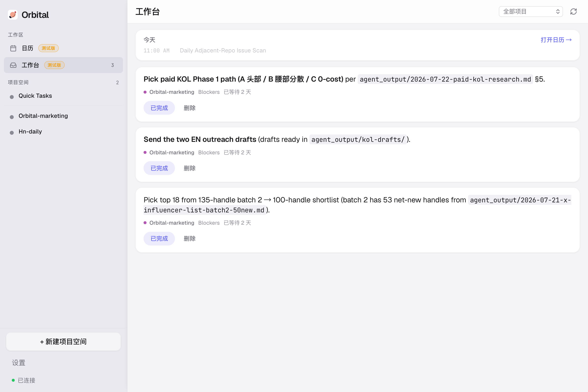Mark the Pick top 18 task 已完成

point(159,238)
